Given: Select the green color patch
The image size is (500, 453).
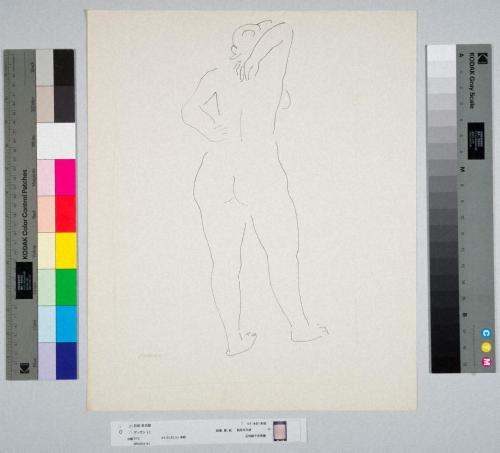Looking at the screenshot, I should [x=66, y=287].
